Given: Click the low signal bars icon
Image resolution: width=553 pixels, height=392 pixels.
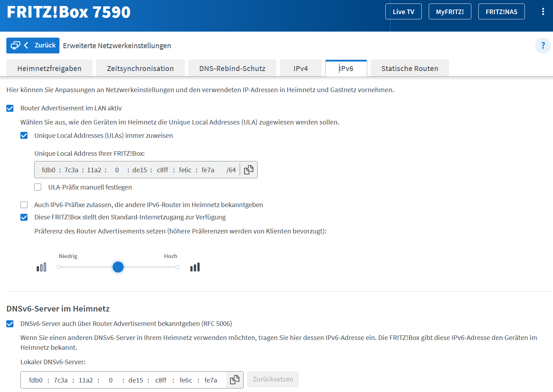Looking at the screenshot, I should [x=42, y=267].
